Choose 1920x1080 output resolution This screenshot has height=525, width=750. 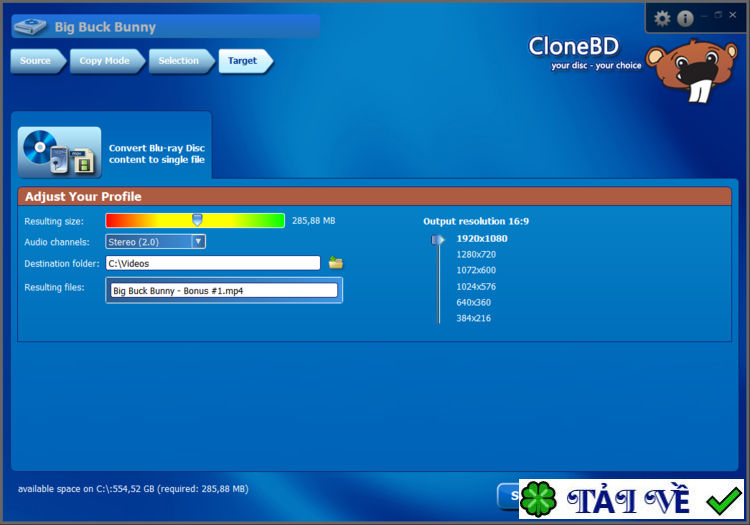click(482, 239)
